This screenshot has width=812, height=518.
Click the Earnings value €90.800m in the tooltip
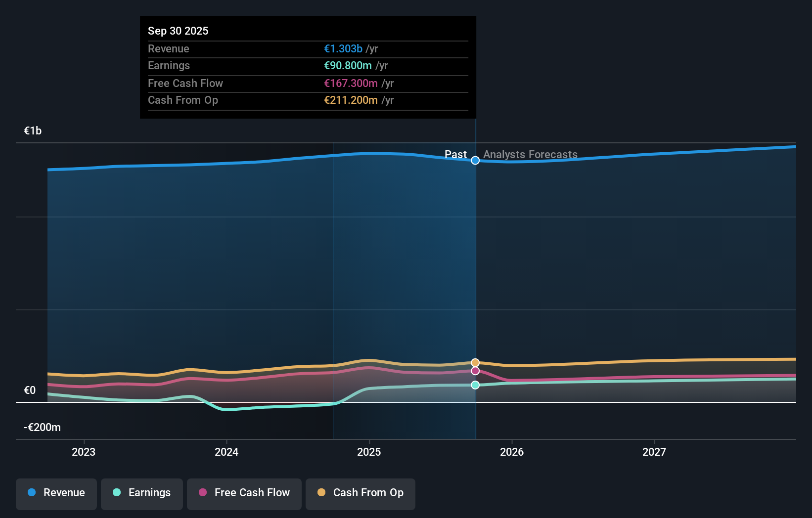click(348, 65)
